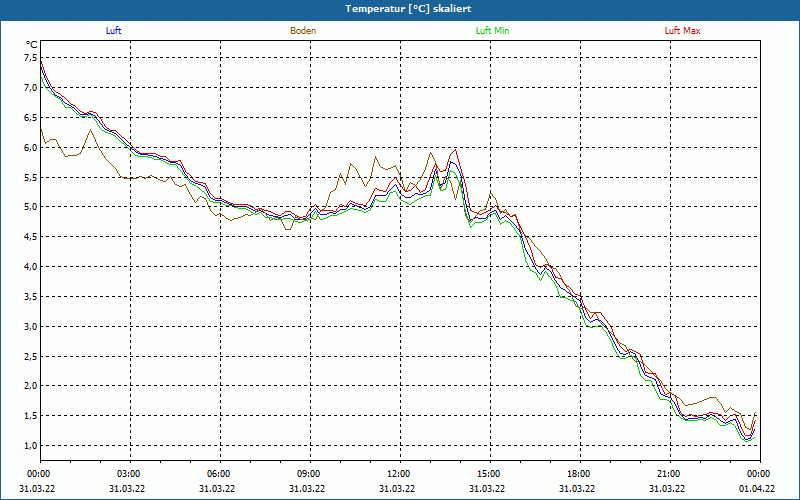The image size is (800, 500).
Task: Click the 2,0 y-axis value
Action: point(31,386)
